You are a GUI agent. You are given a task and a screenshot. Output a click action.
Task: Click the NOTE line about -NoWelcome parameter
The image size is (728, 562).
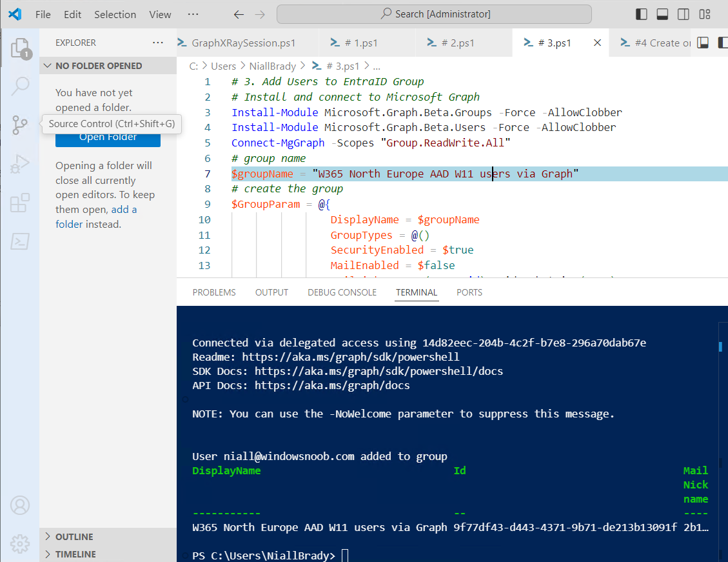tap(404, 414)
